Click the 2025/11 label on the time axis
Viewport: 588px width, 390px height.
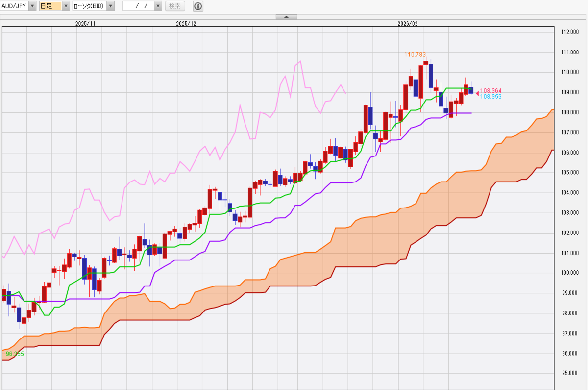pos(85,23)
